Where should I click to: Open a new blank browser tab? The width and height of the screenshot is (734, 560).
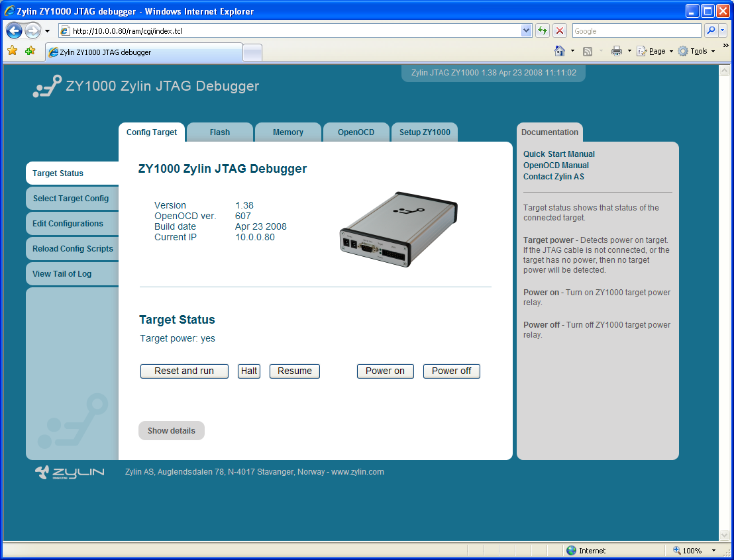pyautogui.click(x=252, y=53)
